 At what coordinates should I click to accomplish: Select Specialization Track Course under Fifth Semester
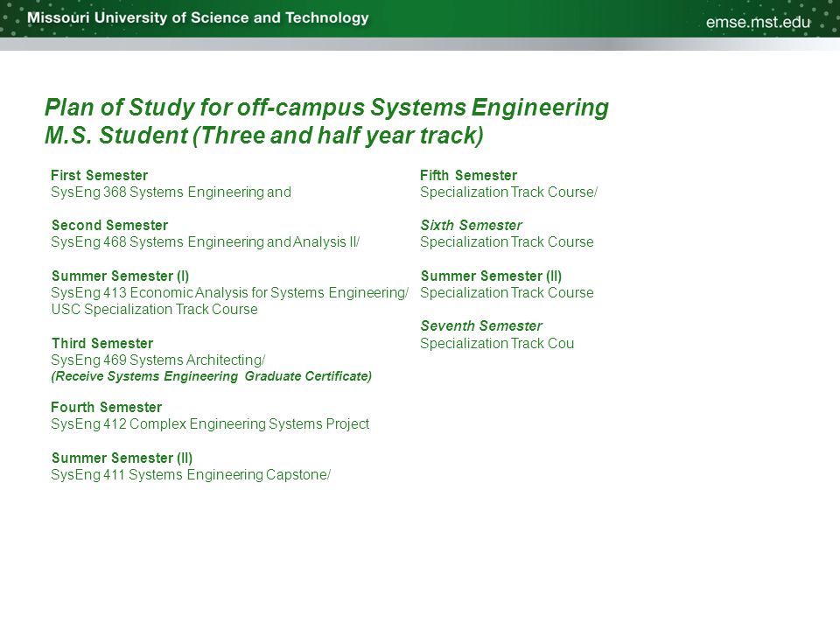(508, 192)
